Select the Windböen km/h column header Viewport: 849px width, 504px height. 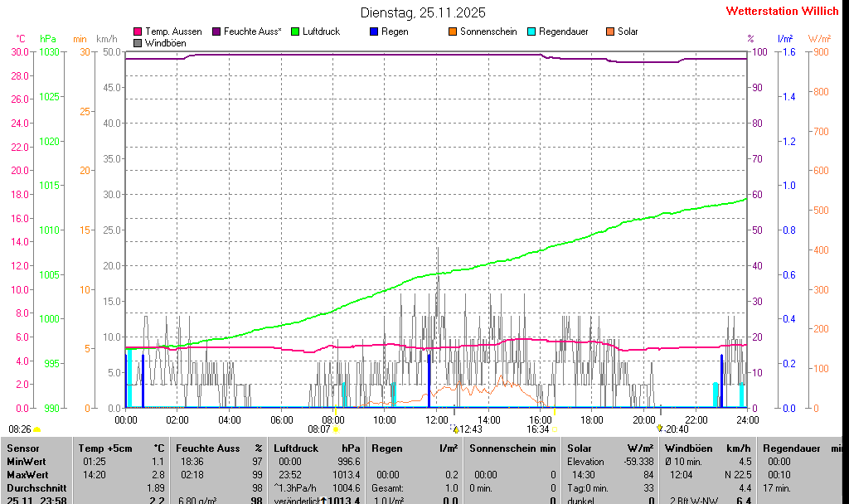click(x=707, y=448)
